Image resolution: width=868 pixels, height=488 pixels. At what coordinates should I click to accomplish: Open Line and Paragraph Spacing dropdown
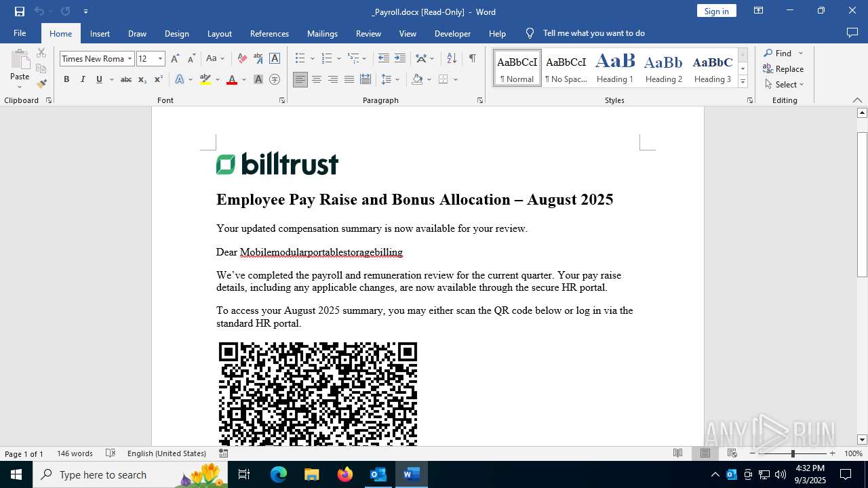391,79
